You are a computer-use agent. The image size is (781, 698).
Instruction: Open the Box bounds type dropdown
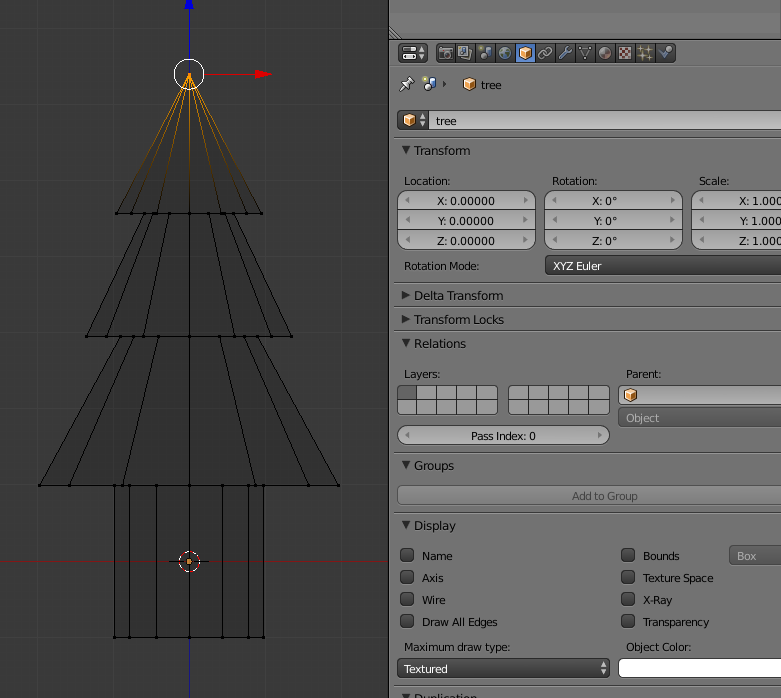755,556
